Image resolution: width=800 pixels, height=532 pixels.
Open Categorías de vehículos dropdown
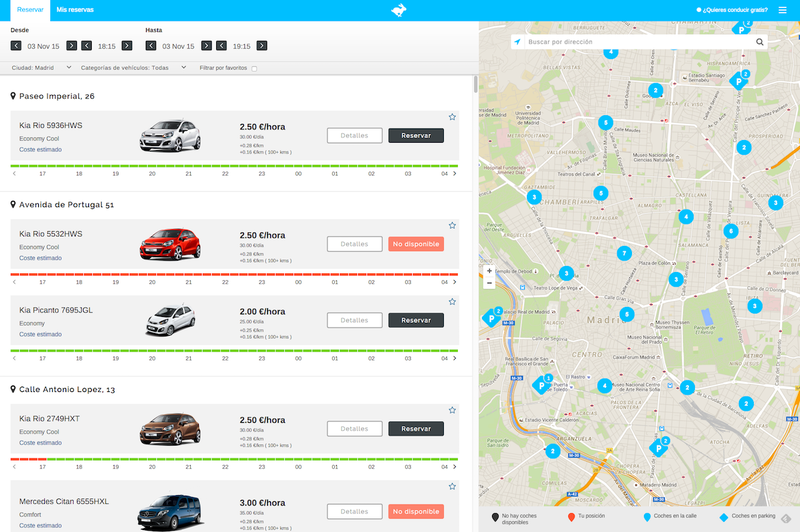[x=133, y=67]
